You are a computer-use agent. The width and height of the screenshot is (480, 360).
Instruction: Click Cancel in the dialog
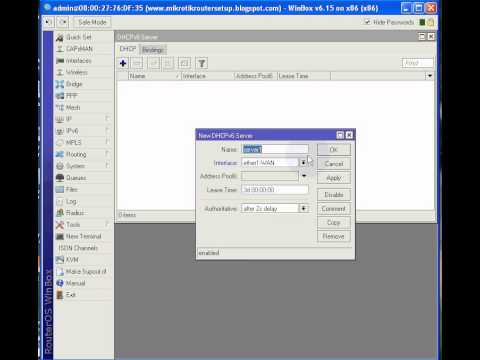pos(334,164)
